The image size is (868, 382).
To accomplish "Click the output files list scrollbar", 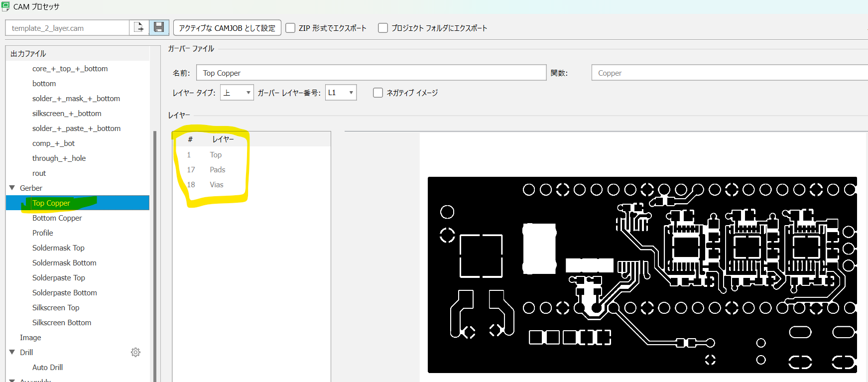I will (155, 249).
